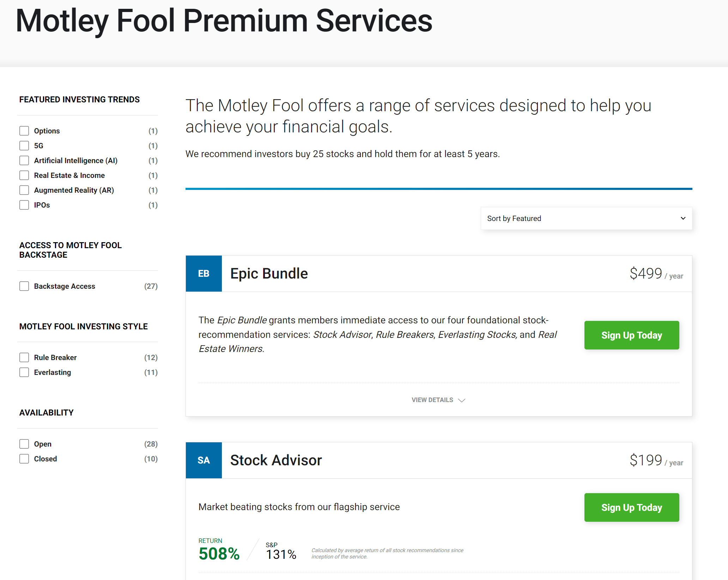Image resolution: width=728 pixels, height=580 pixels.
Task: Check the 5G filter box
Action: click(x=24, y=146)
